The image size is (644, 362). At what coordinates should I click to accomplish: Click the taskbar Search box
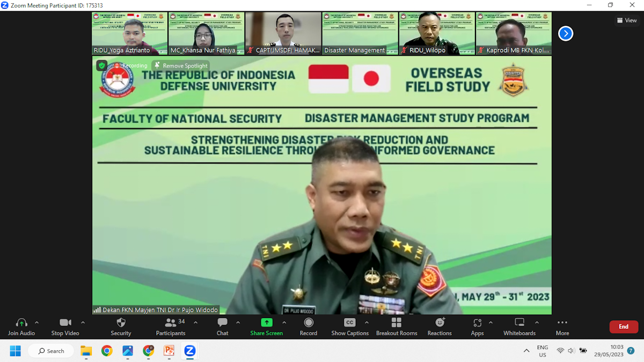[x=51, y=351]
